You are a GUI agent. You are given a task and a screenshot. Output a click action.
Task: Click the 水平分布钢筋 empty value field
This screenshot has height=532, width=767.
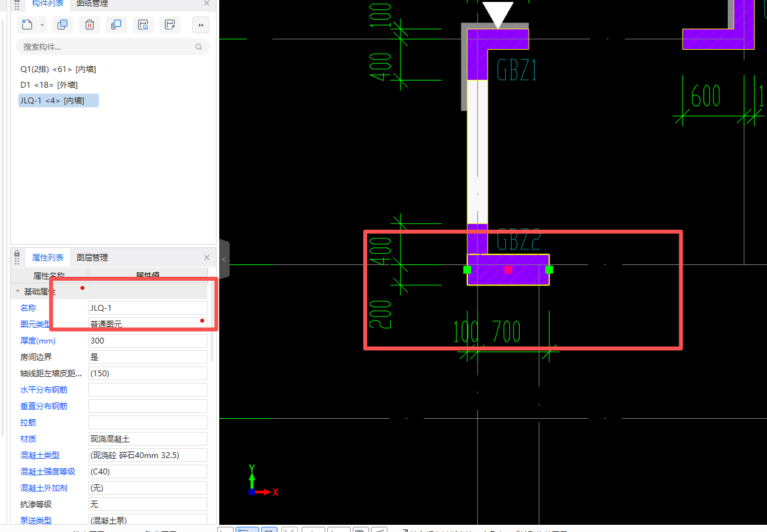148,390
